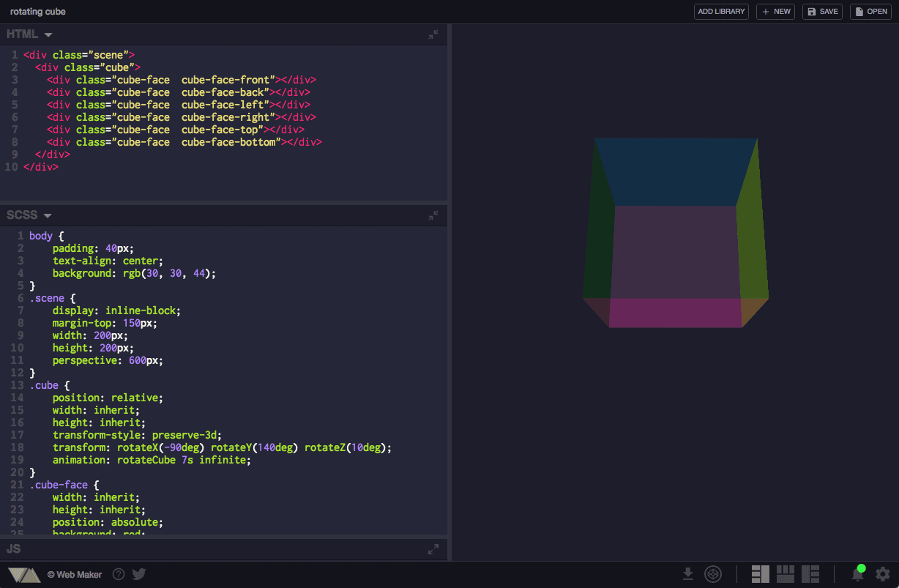Viewport: 899px width, 588px height.
Task: Collapse the SCSS editor panel
Action: (433, 215)
